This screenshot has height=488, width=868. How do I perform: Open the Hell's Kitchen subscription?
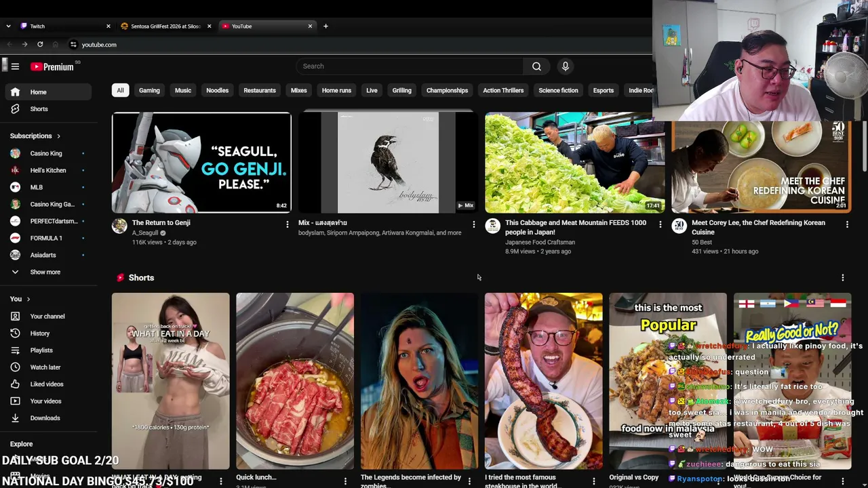tap(47, 171)
